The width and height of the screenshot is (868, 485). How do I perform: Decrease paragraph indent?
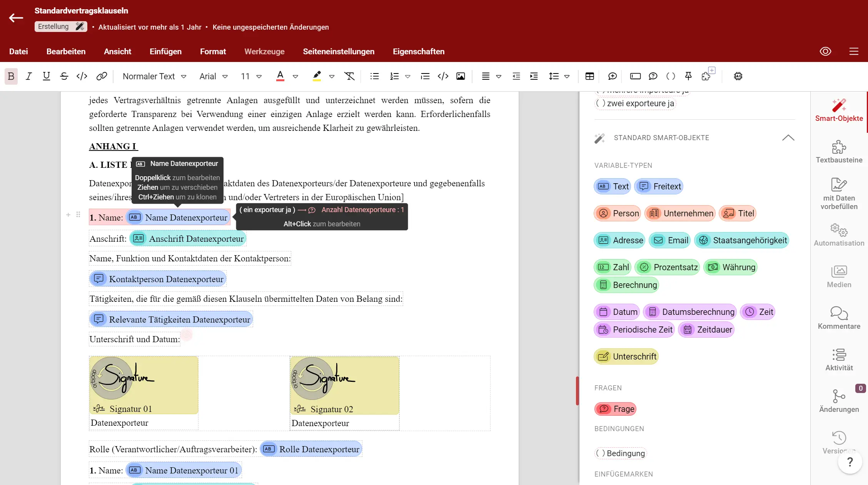(516, 76)
